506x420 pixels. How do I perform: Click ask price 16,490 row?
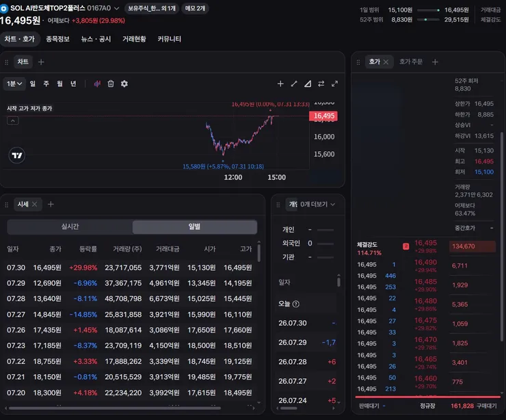[x=425, y=265]
